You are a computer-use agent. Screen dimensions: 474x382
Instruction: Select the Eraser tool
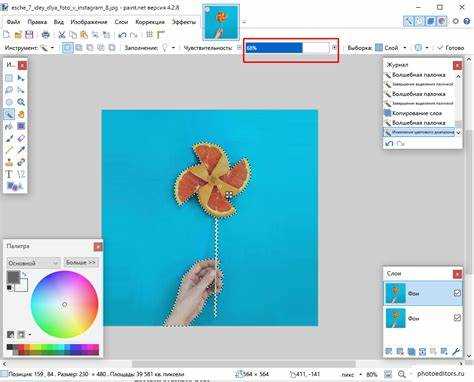pos(21,138)
